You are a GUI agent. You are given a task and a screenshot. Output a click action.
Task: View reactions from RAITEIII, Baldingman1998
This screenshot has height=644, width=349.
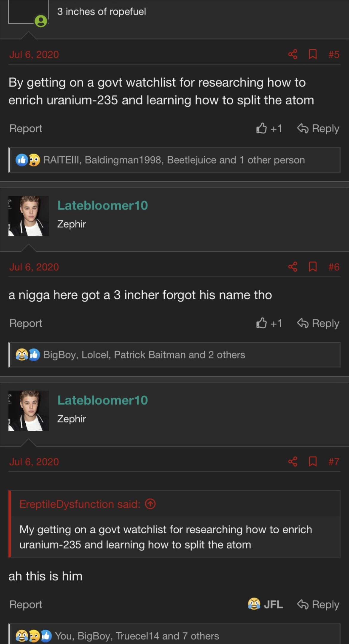coord(174,160)
